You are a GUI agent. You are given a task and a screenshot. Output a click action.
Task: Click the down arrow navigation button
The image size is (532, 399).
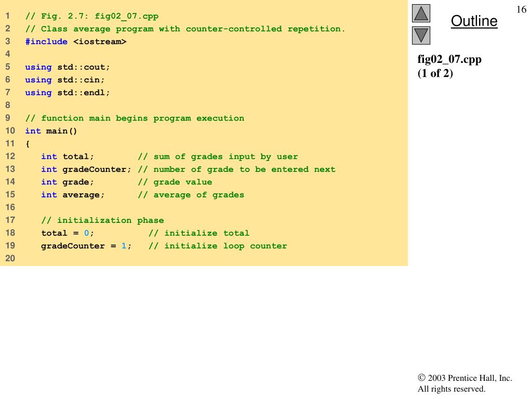click(421, 35)
